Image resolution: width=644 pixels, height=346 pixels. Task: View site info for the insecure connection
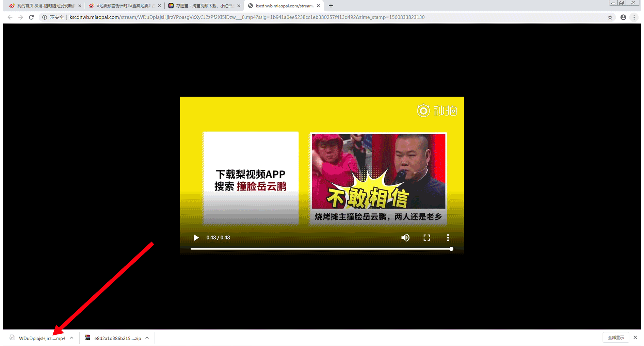click(45, 17)
